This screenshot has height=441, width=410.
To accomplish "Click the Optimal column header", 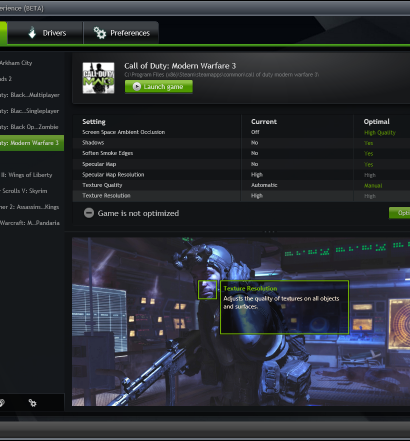I will tap(377, 122).
